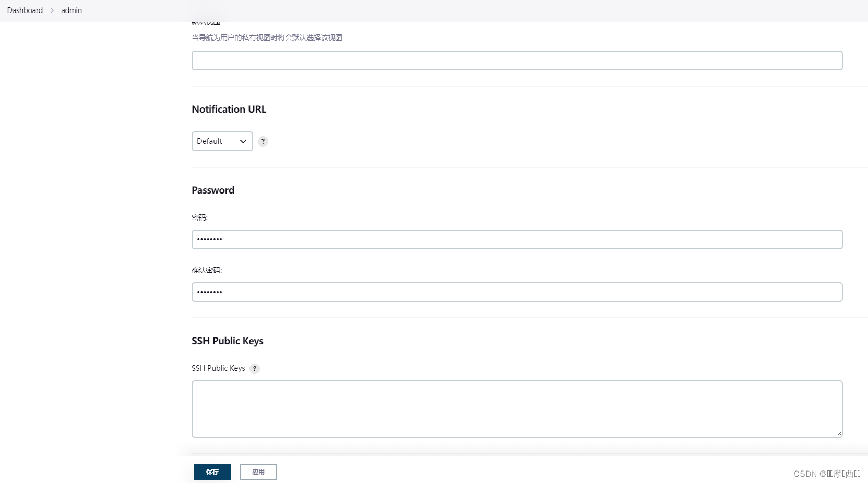The width and height of the screenshot is (868, 483).
Task: Click the default view description text
Action: click(267, 38)
